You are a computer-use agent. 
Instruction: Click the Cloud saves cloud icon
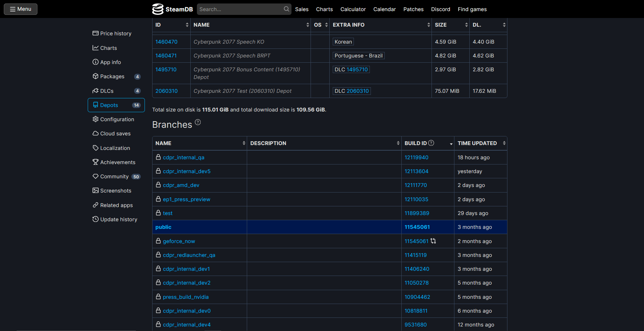coord(95,133)
